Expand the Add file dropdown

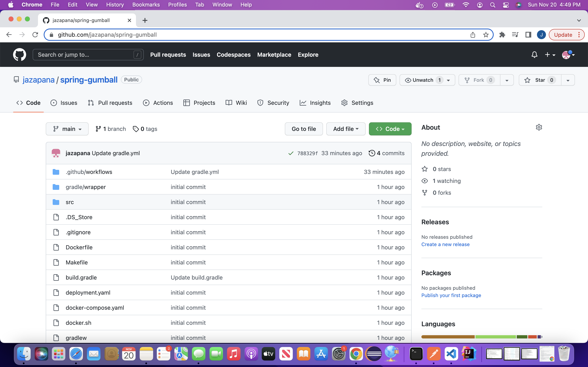(345, 129)
